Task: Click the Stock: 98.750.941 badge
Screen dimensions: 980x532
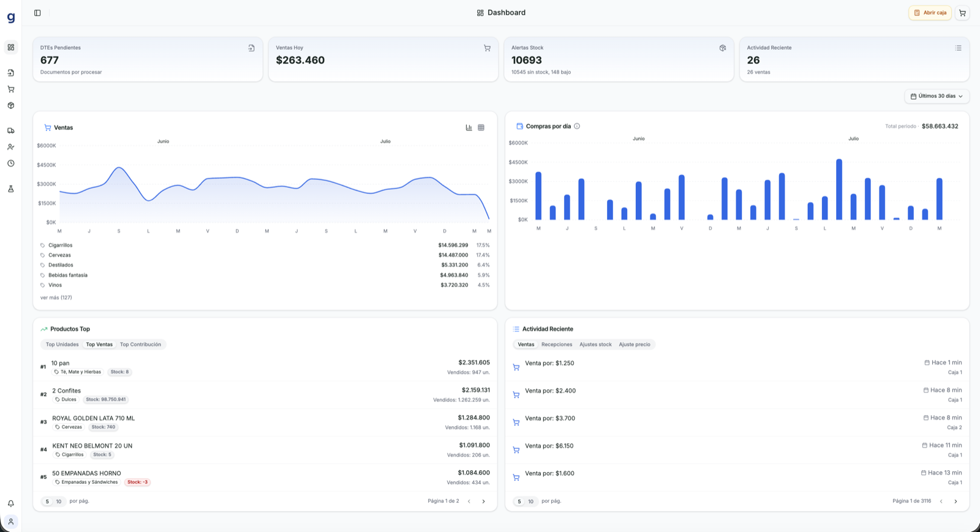Action: (x=105, y=400)
